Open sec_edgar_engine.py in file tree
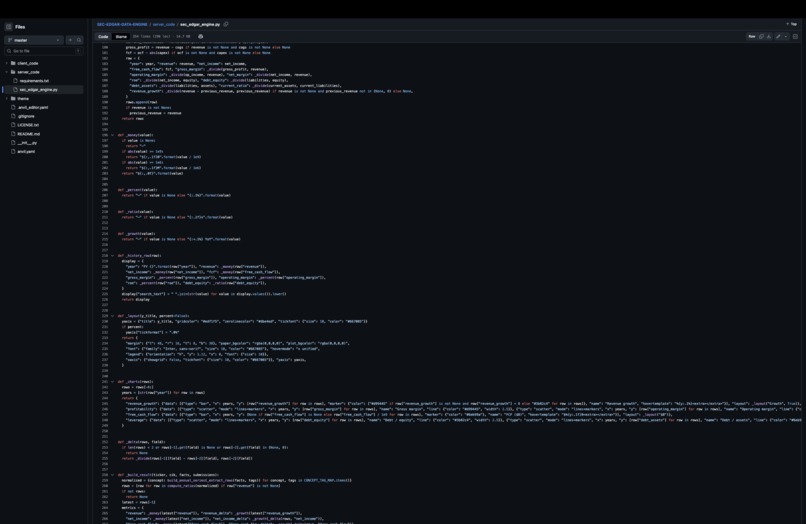 39,89
